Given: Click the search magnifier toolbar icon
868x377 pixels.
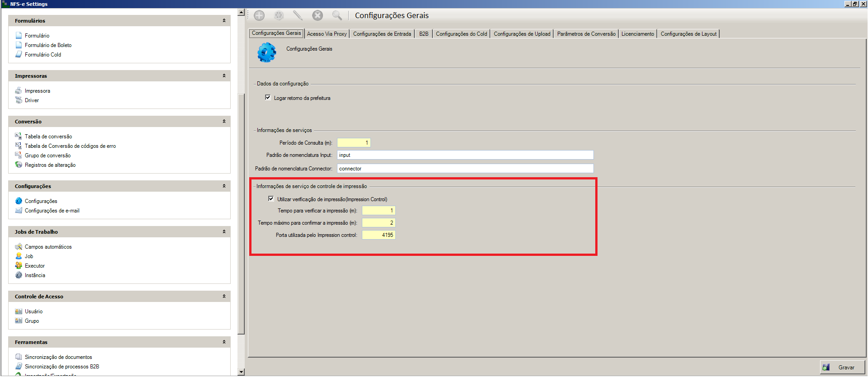Looking at the screenshot, I should (x=337, y=15).
